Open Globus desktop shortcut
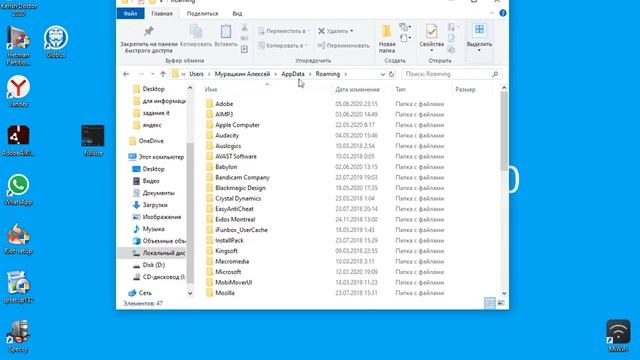The height and width of the screenshot is (360, 640). [x=56, y=42]
